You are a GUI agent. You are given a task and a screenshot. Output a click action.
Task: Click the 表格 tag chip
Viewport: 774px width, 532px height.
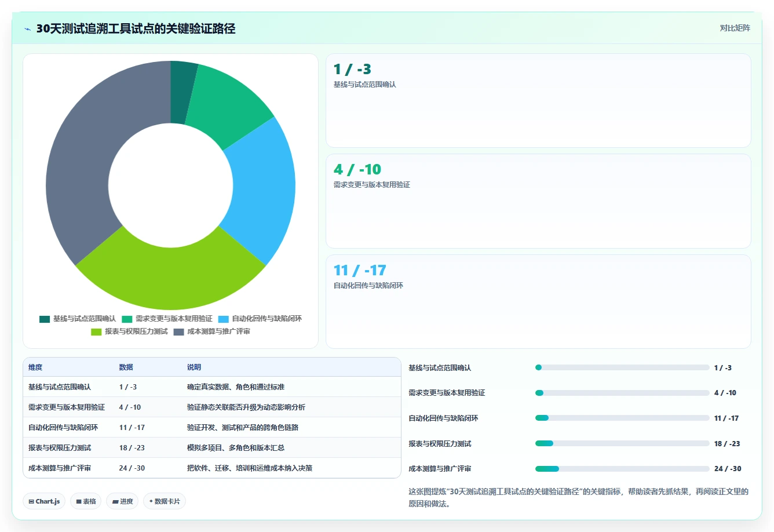coord(86,501)
